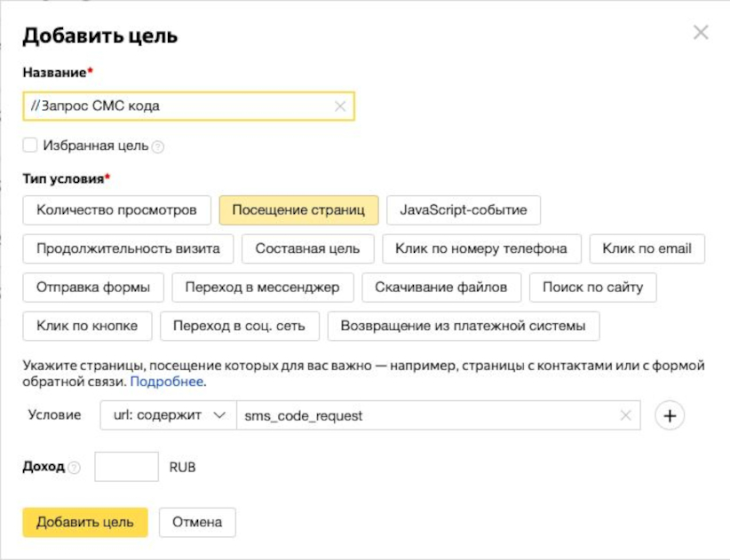Select Количество просмотров condition type

[117, 210]
